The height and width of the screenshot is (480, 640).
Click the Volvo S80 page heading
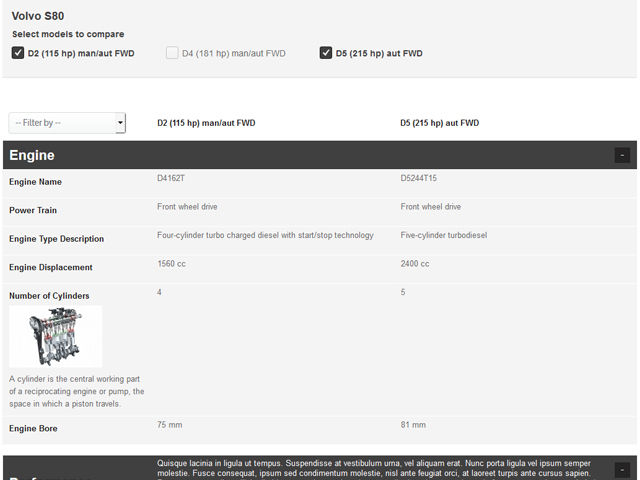pos(38,16)
